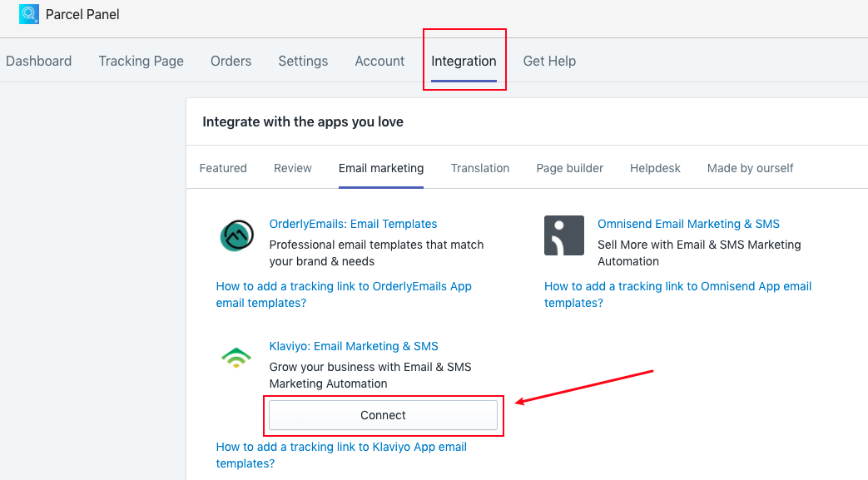Switch to the Helpdesk sub-tab
This screenshot has height=480, width=868.
656,168
